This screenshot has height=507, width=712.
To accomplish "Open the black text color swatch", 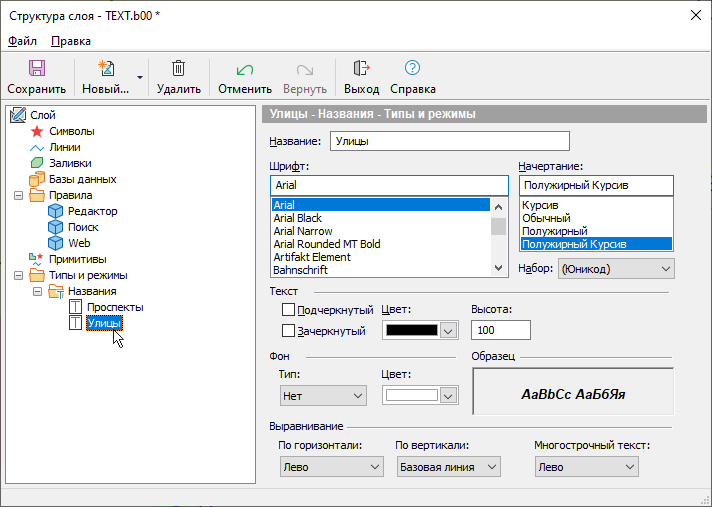I will [419, 330].
